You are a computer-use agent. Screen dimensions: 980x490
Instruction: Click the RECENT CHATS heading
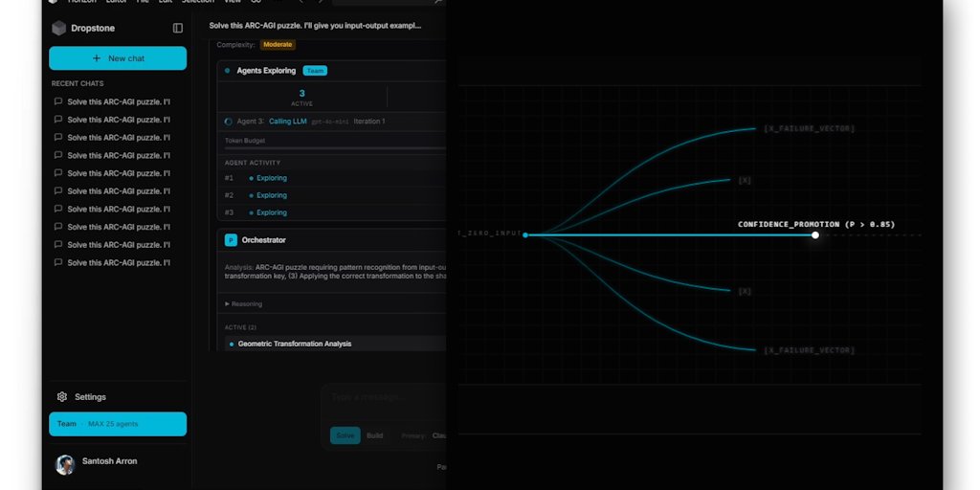78,84
